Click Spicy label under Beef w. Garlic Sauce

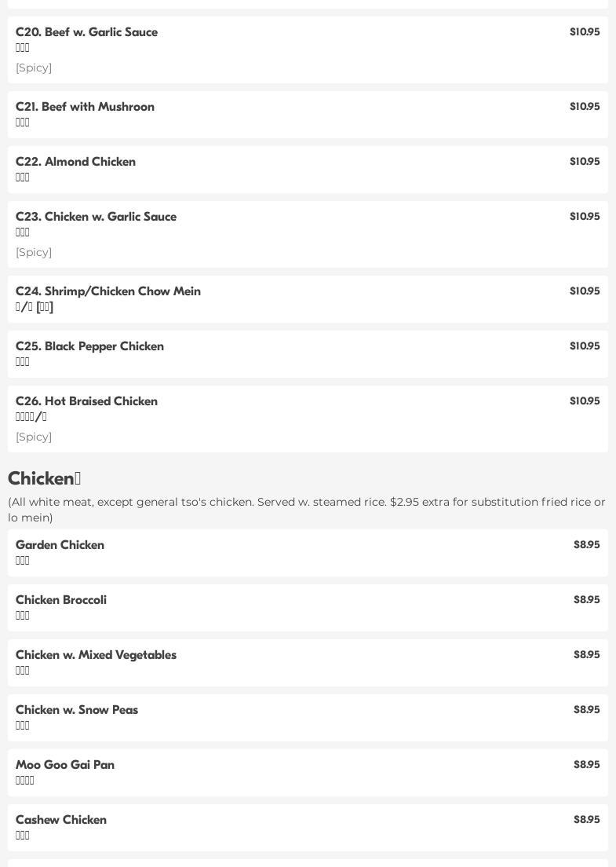34,68
